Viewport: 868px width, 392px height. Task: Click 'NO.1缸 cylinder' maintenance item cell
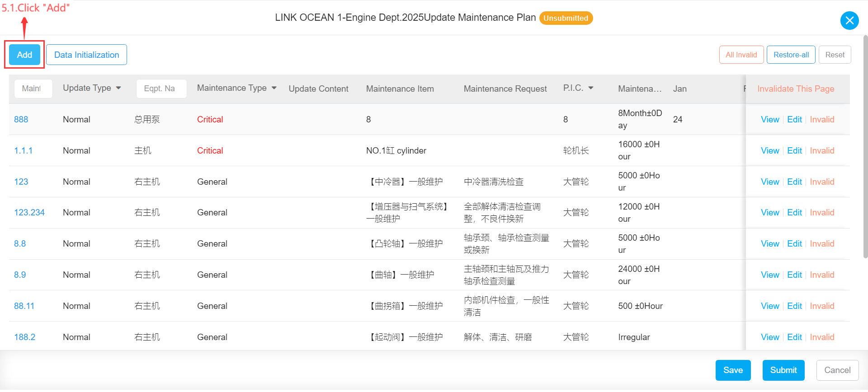(x=396, y=151)
